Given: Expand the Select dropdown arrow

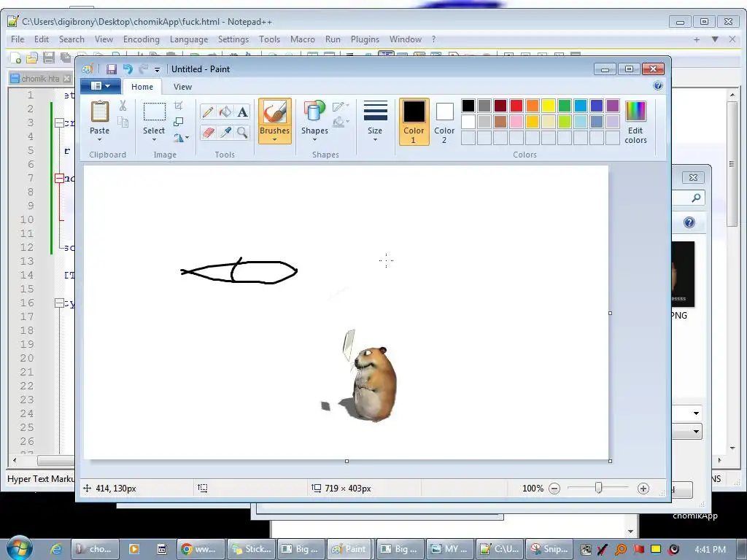Looking at the screenshot, I should [x=155, y=139].
